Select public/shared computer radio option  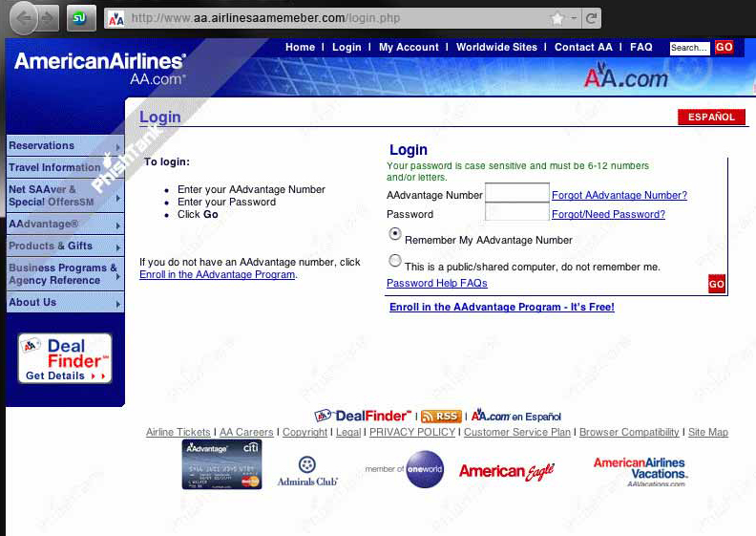click(x=395, y=261)
